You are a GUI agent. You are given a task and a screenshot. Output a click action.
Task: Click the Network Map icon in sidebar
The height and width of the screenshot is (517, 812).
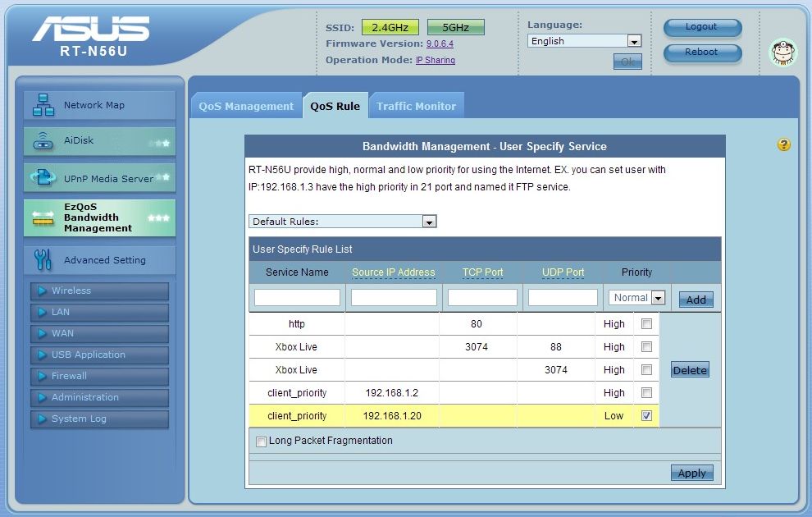tap(43, 105)
